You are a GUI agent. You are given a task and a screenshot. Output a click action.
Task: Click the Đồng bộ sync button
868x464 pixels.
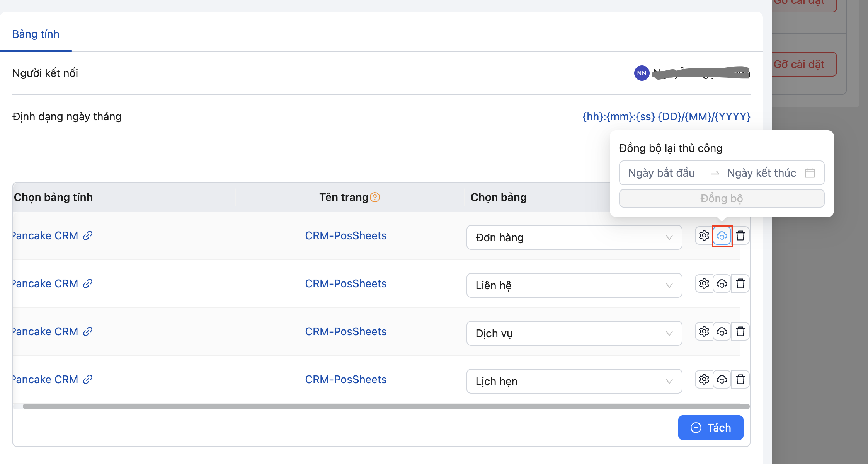722,198
